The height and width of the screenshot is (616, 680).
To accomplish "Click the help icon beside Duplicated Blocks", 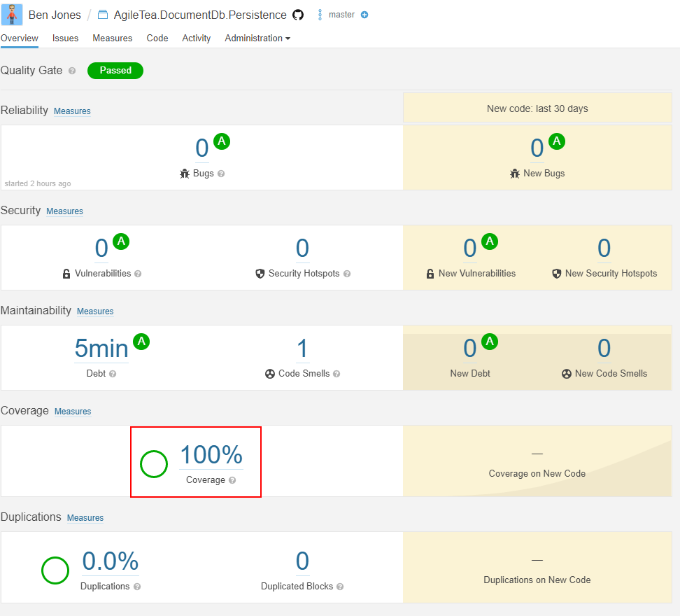I will tap(340, 587).
